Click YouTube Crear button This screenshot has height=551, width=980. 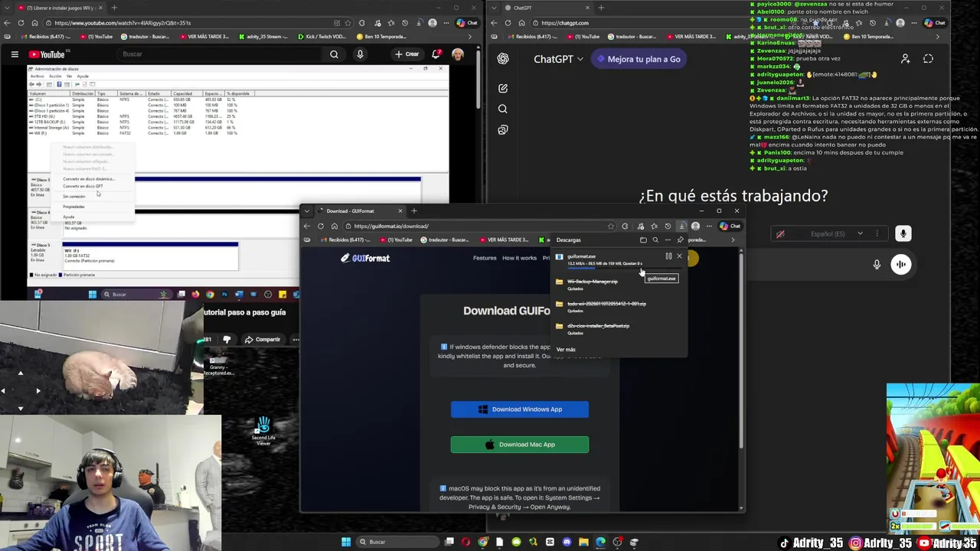pos(407,54)
